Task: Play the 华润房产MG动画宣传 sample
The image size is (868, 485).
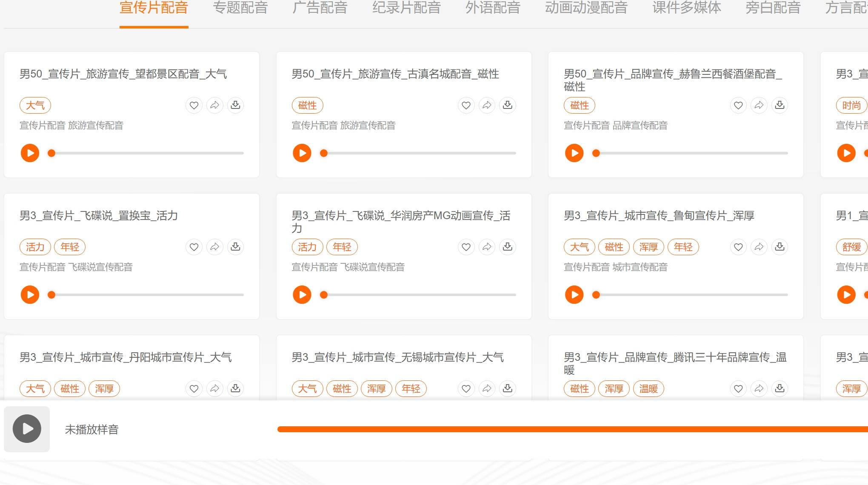Action: [302, 295]
